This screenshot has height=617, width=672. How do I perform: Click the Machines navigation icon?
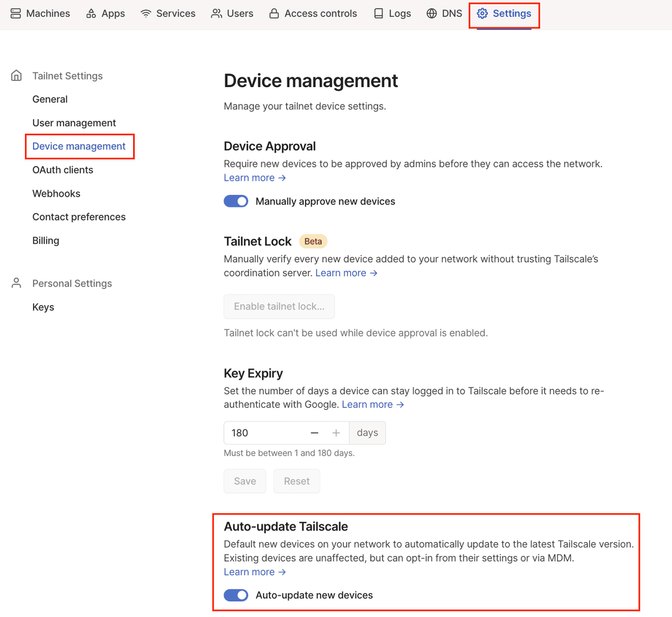[x=16, y=13]
